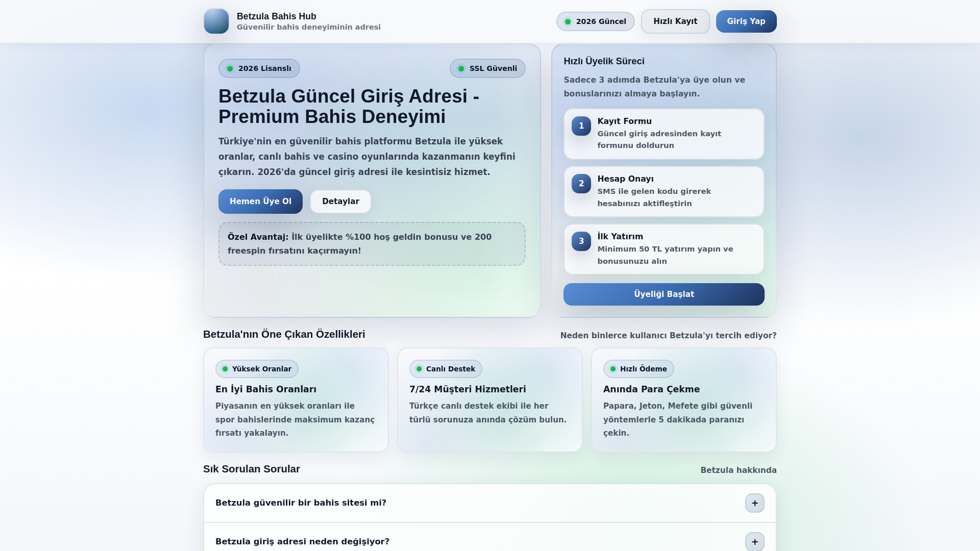Viewport: 980px width, 551px height.
Task: Click the main 'Betzula Güncel Giriş Adresi' headline
Action: pos(349,106)
